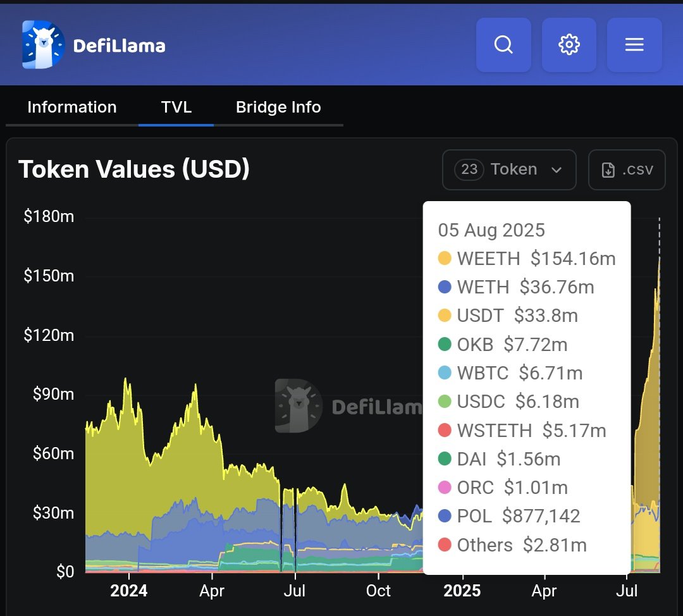Image resolution: width=683 pixels, height=616 pixels.
Task: Open the Bridge Info tab
Action: (x=278, y=107)
